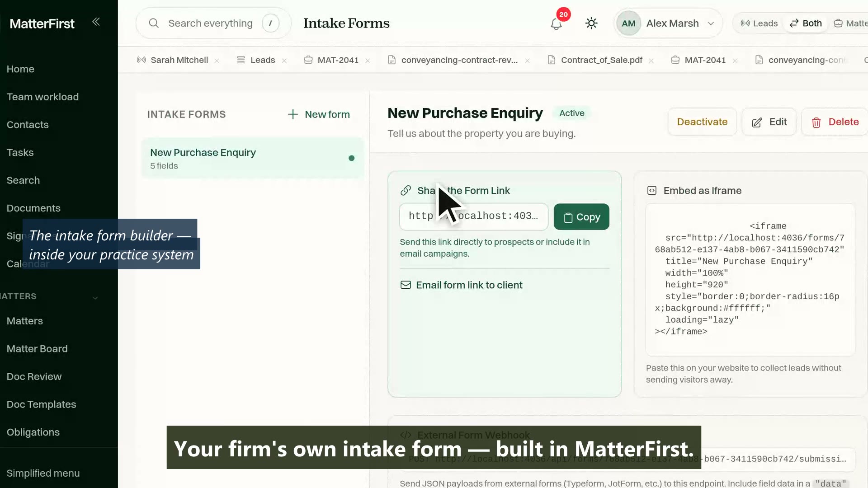
Task: Click the link icon beside Share the Form Link
Action: [x=406, y=191]
